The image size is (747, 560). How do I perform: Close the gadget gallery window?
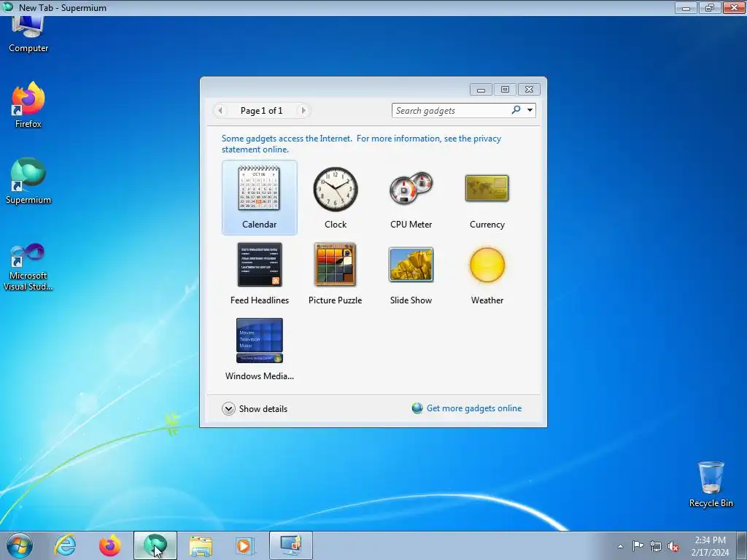pos(529,89)
